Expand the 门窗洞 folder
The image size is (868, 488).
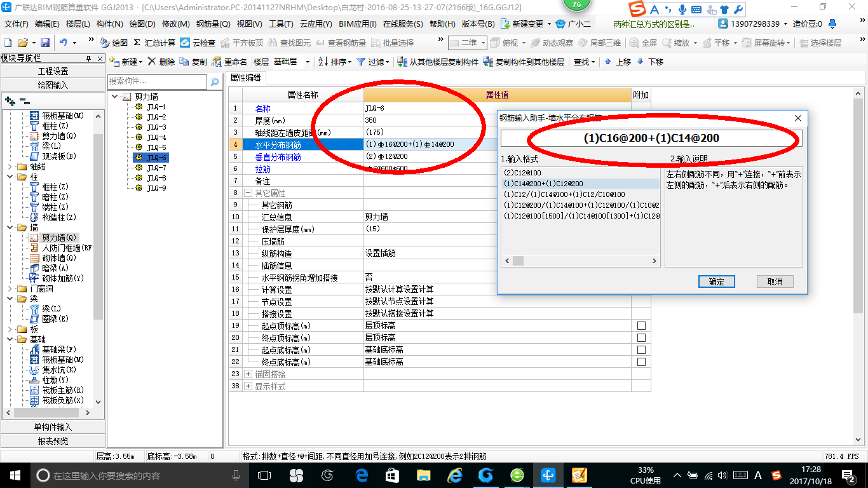point(10,288)
